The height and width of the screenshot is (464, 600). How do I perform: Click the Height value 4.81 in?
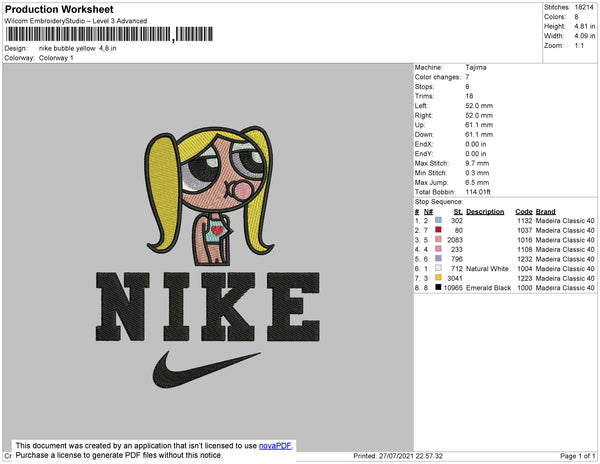[x=585, y=26]
